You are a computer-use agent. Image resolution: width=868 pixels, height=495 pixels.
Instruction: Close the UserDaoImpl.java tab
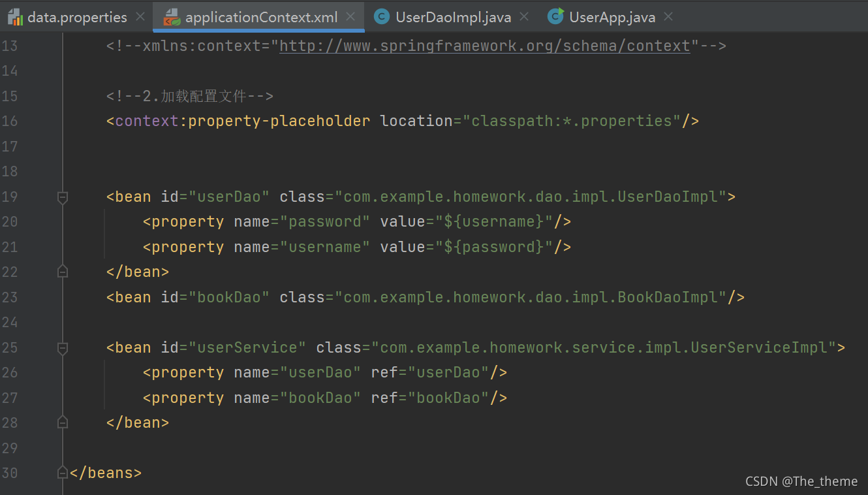coord(524,17)
